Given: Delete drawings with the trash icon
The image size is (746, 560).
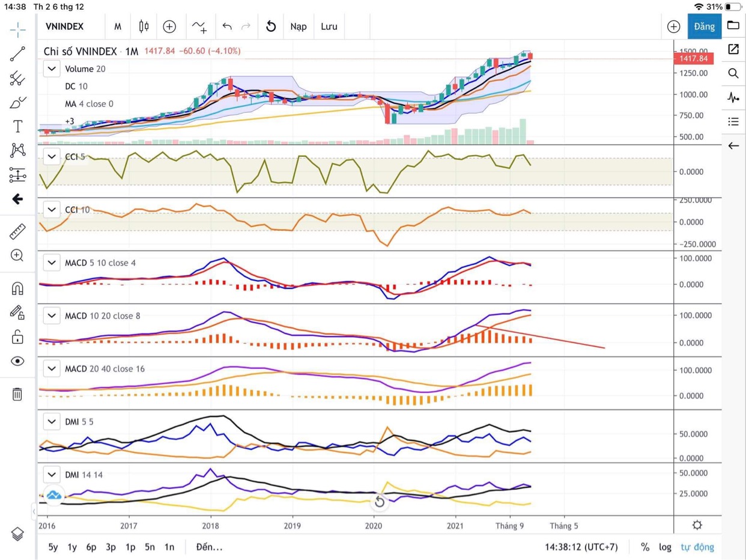Looking at the screenshot, I should coord(17,394).
